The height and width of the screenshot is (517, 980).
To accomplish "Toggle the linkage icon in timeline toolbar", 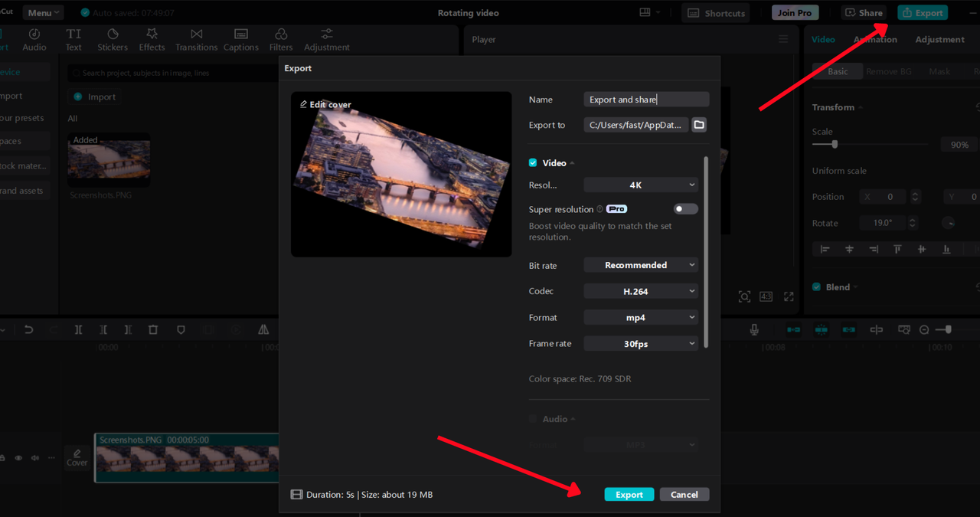I will (848, 329).
